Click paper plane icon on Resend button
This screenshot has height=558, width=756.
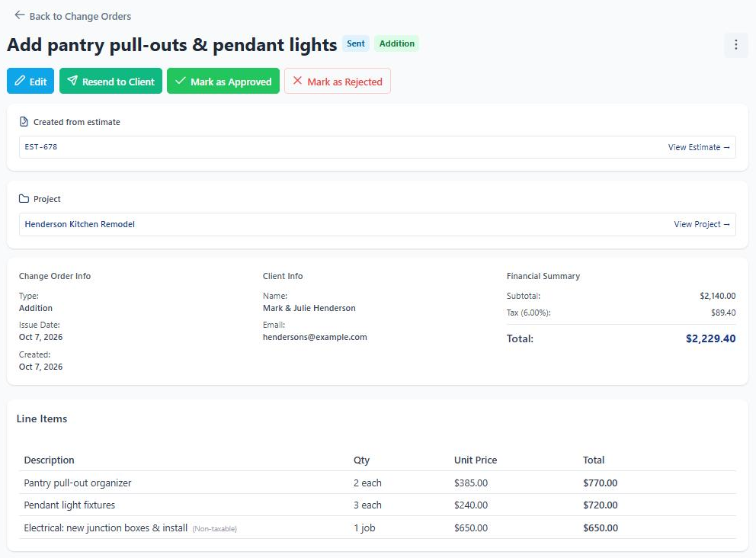tap(72, 81)
